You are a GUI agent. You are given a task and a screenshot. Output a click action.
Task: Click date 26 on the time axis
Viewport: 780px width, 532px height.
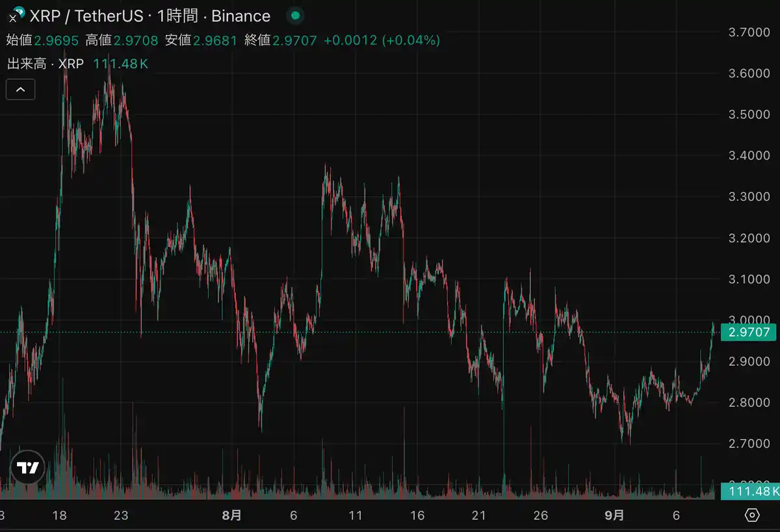[x=540, y=515]
